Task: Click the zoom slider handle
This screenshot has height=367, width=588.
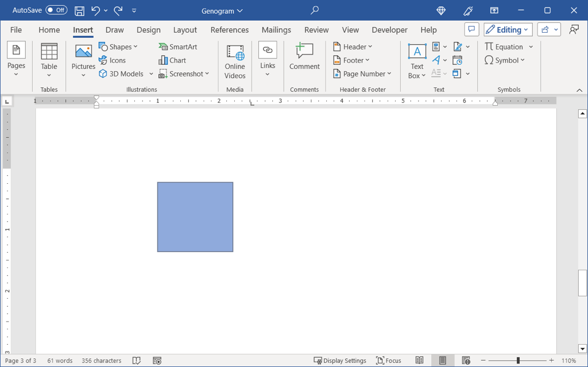Action: coord(518,361)
